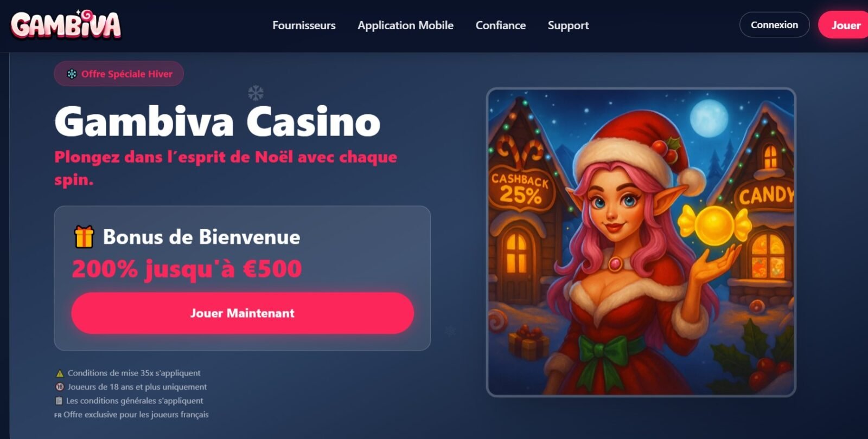Click the Jouer Maintenant button
The height and width of the screenshot is (439, 868).
(242, 313)
